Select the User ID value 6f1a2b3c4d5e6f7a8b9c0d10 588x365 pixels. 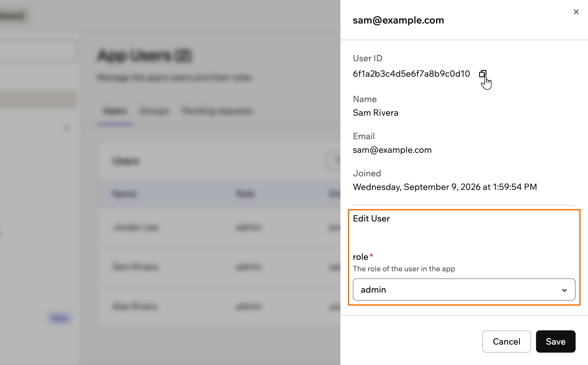pos(411,74)
